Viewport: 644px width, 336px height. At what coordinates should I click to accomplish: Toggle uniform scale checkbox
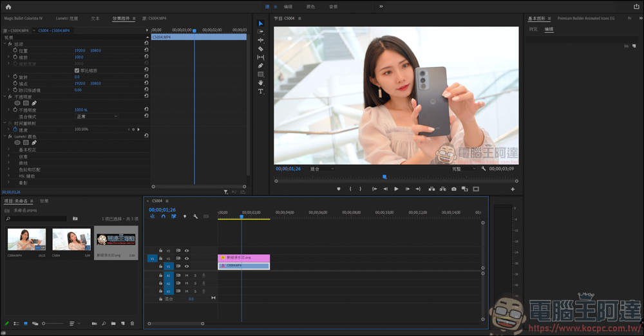[77, 70]
